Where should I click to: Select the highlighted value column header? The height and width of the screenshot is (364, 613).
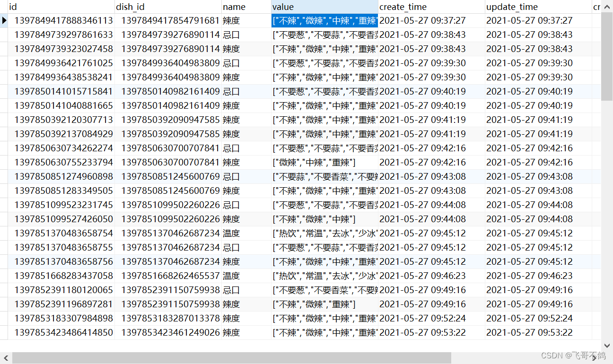(324, 7)
